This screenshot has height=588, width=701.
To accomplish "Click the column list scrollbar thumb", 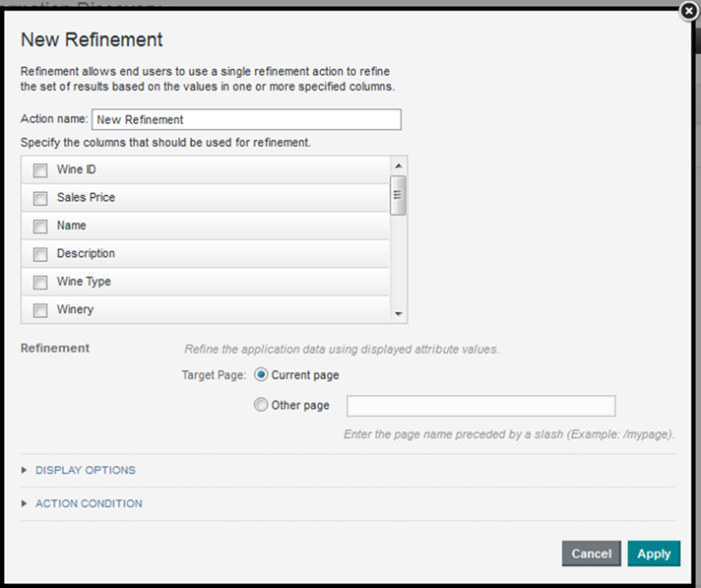I will click(x=398, y=194).
